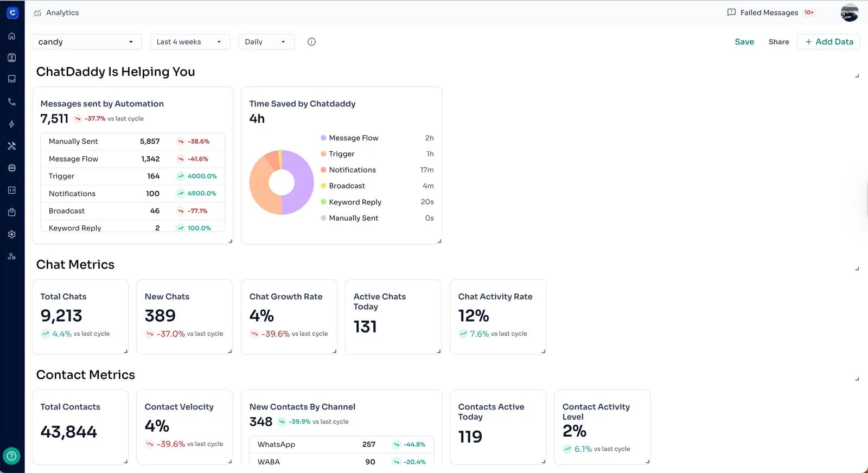Open the Contacts icon in sidebar

[12, 58]
